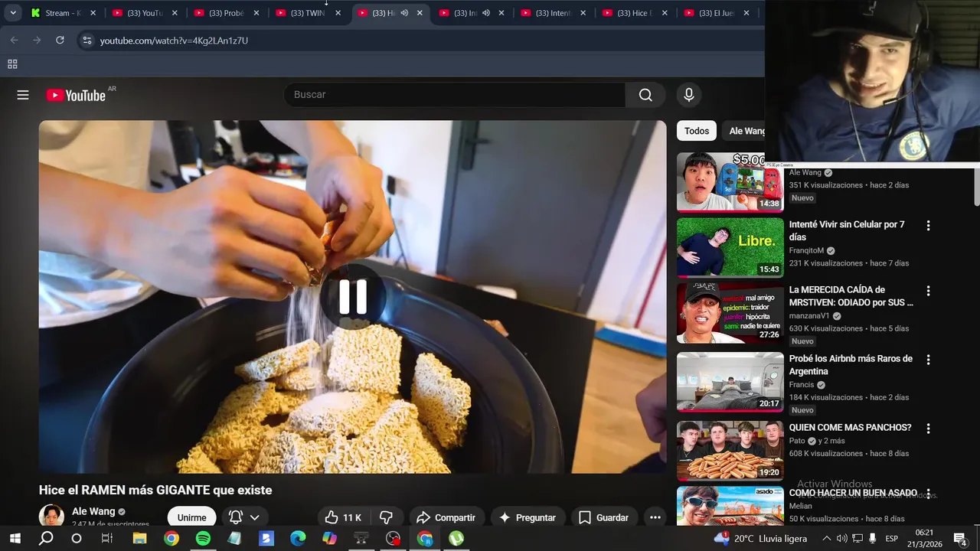This screenshot has height=551, width=980.
Task: Reload the page with the refresh icon
Action: tap(60, 40)
